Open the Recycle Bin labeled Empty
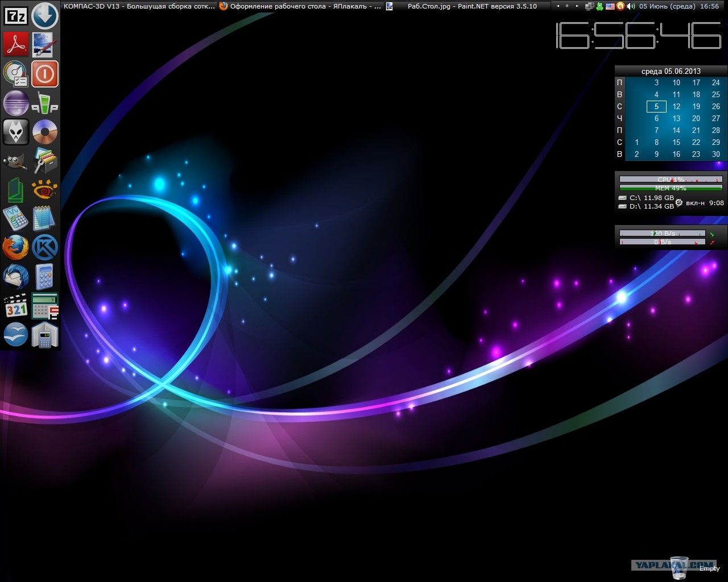The image size is (728, 582). coord(679,562)
